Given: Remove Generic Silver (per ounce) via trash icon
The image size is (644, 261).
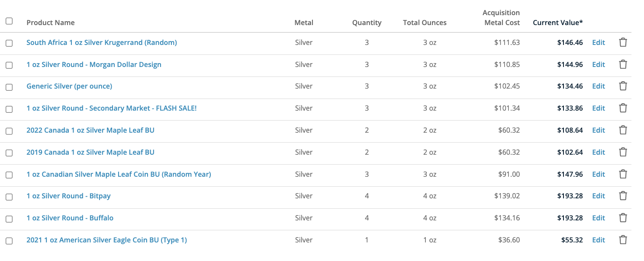Looking at the screenshot, I should tap(623, 86).
